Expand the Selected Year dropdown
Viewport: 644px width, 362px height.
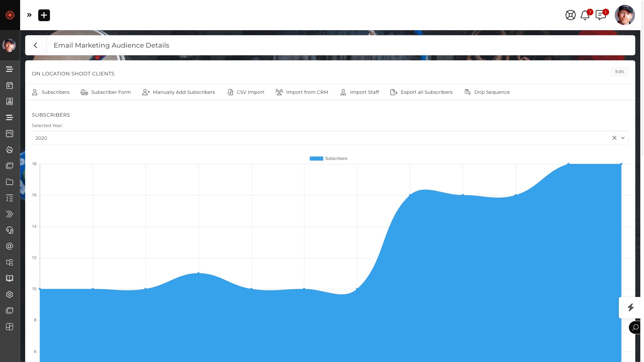coord(623,138)
